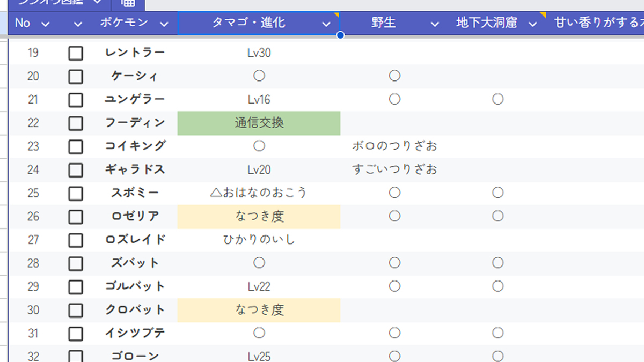Mark ゴルバット as checked

[x=76, y=286]
